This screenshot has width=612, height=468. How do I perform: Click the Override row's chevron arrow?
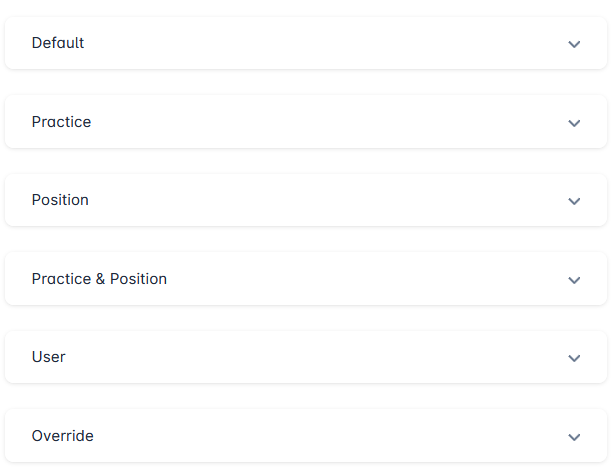pyautogui.click(x=574, y=437)
